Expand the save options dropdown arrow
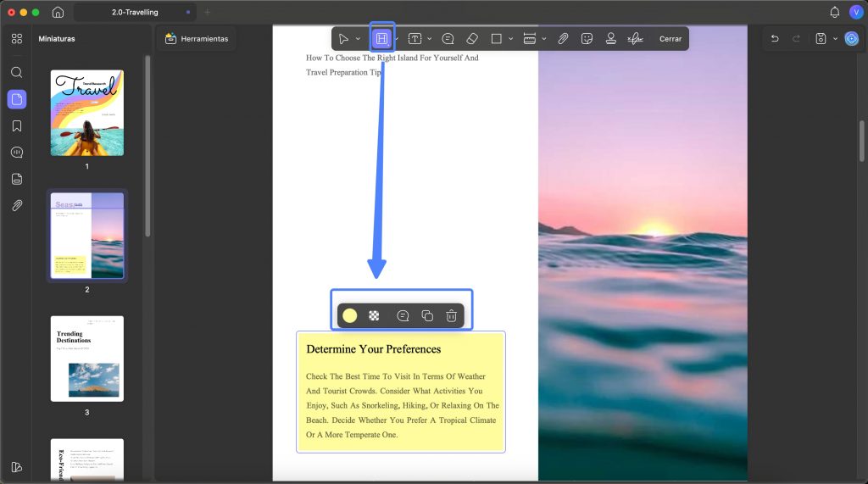The image size is (868, 484). [x=835, y=39]
